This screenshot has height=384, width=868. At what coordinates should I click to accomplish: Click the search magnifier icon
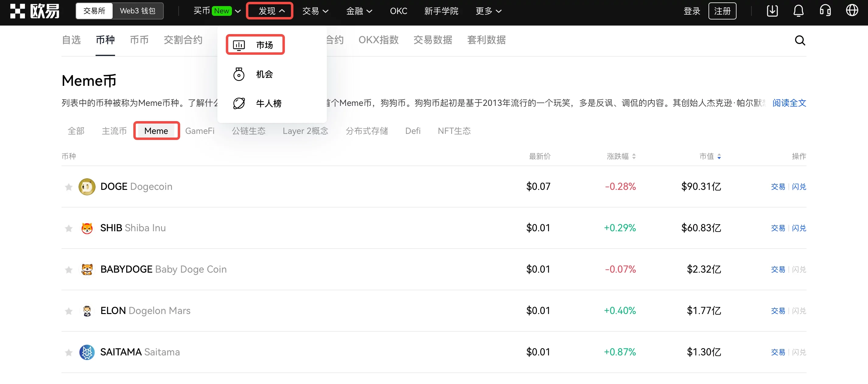tap(800, 40)
